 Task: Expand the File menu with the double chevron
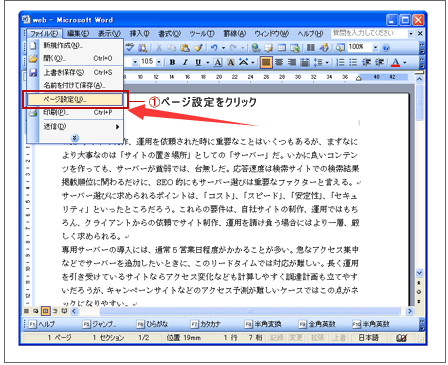tap(75, 137)
